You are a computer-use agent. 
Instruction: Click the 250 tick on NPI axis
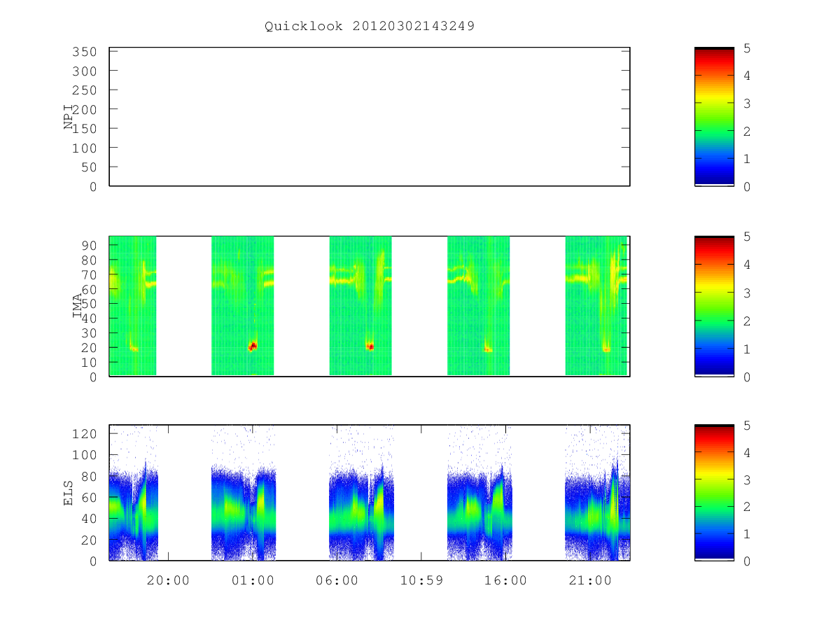click(85, 90)
